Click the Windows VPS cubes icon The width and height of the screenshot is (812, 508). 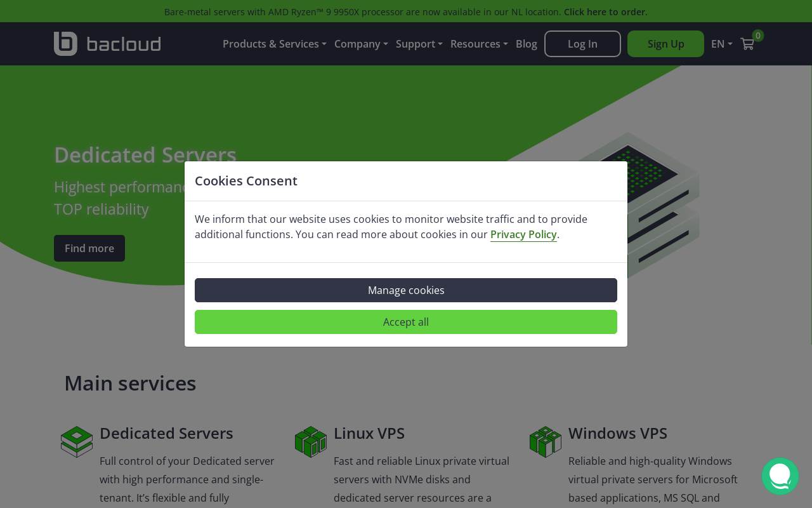(x=546, y=441)
